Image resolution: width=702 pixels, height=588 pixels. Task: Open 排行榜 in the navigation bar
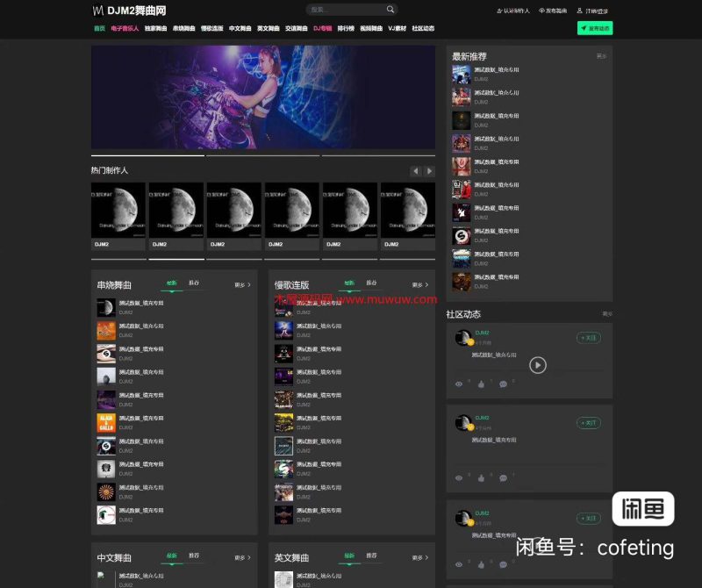click(x=346, y=28)
